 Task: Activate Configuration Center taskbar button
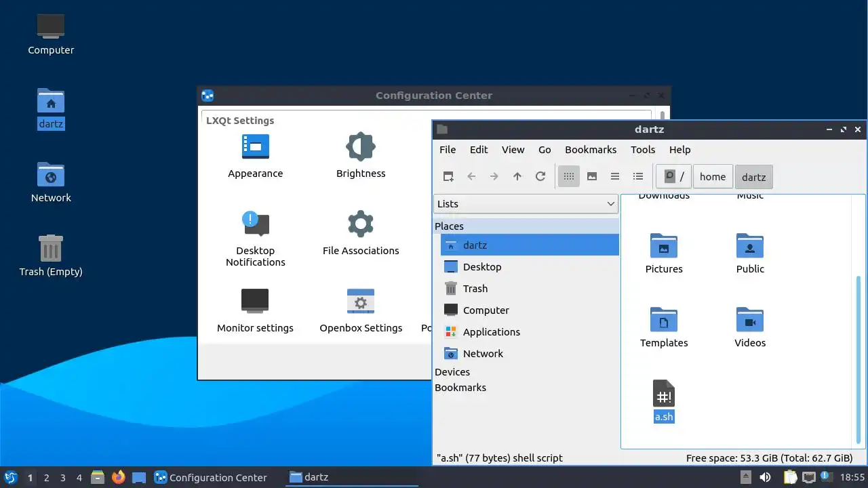pos(211,477)
